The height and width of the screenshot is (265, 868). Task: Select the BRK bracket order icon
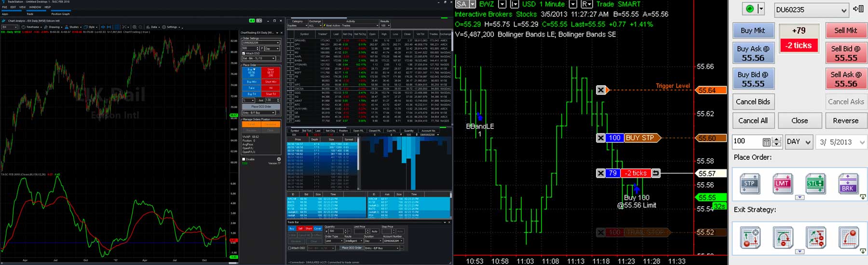point(848,183)
